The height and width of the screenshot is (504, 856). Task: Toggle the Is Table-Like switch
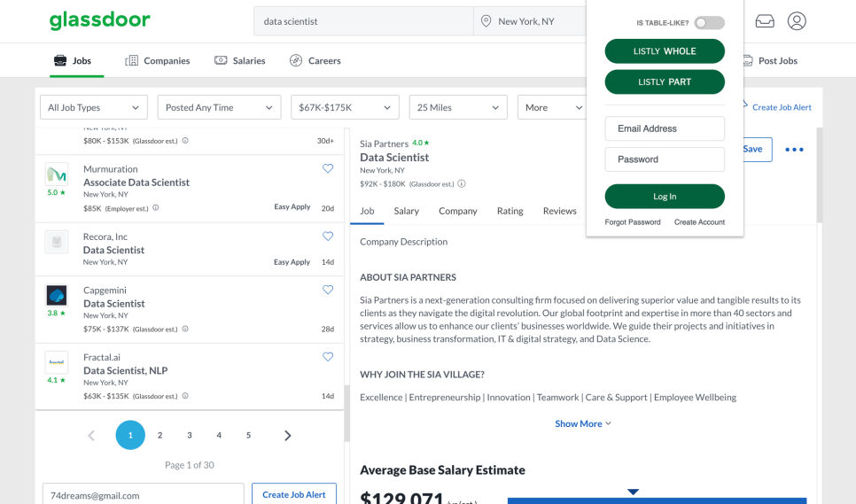click(x=709, y=23)
